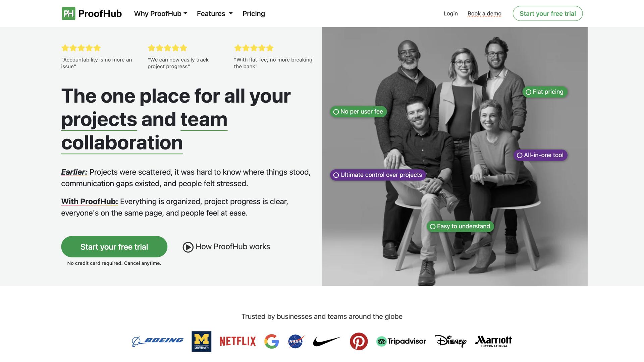Toggle the 'No per user fee' badge
Viewport: 644px width, 362px height.
tap(358, 112)
